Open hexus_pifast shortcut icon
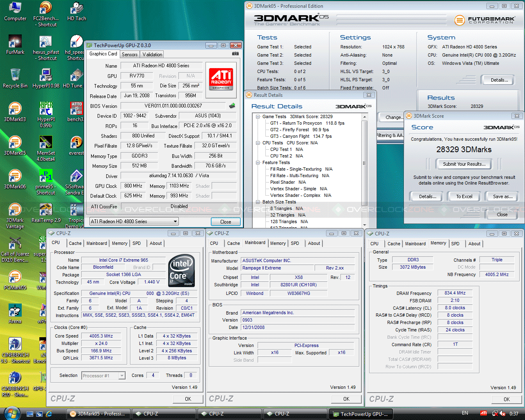Screen dimensions: 525x420 46,48
